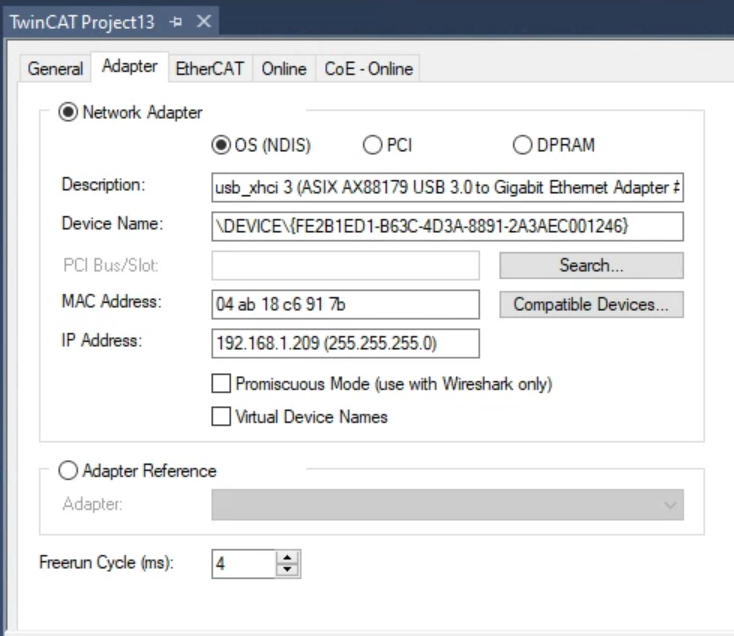
Task: Click the Search... button
Action: [591, 265]
